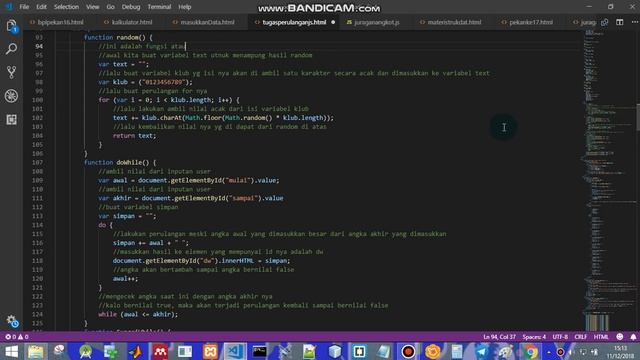Open the Source Control view
The image size is (640, 360).
(11, 72)
